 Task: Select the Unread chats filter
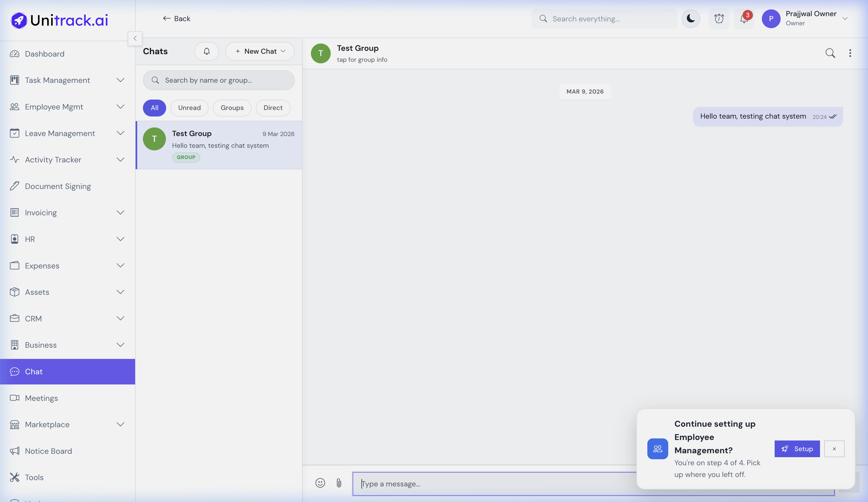pyautogui.click(x=189, y=108)
